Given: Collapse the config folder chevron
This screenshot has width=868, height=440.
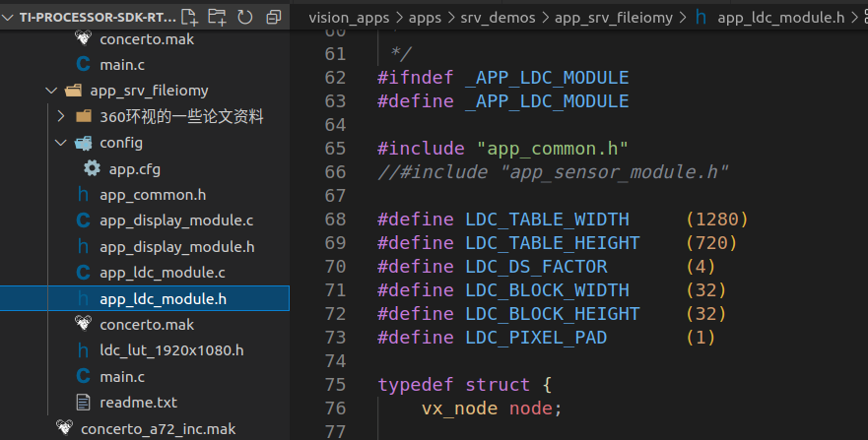Looking at the screenshot, I should [61, 143].
